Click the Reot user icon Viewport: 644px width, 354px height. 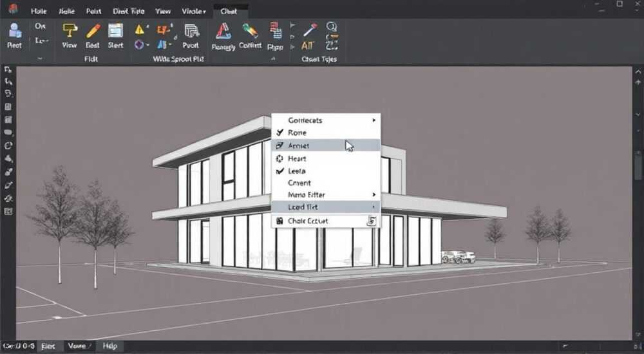point(15,31)
